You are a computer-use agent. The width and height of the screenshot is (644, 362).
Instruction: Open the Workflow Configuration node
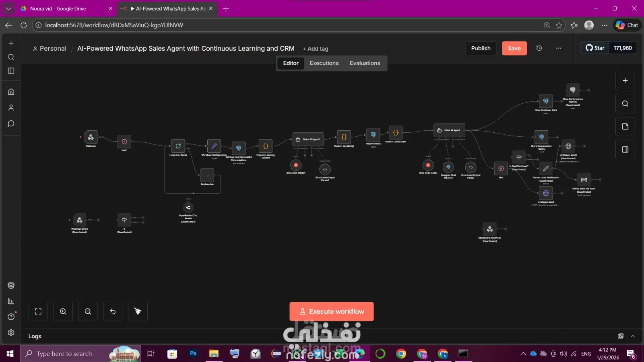point(214,146)
